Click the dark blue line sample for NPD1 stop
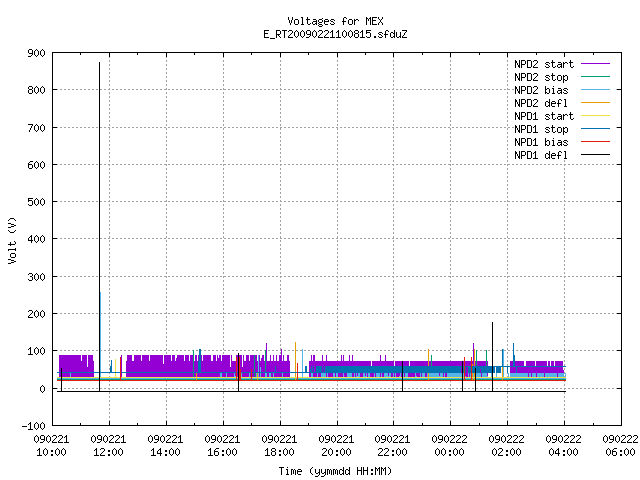Screen dimensions: 640x480 [x=596, y=129]
